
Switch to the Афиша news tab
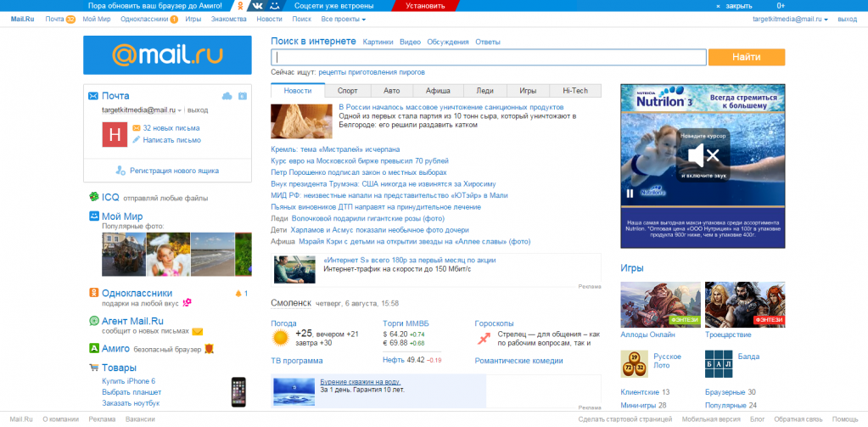[437, 91]
